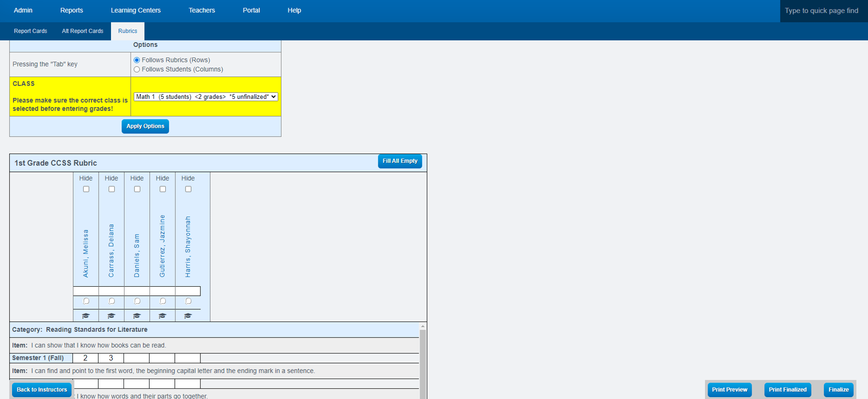Check Hide box for Gutierrez, Jazmine column
This screenshot has width=868, height=399.
tap(162, 189)
